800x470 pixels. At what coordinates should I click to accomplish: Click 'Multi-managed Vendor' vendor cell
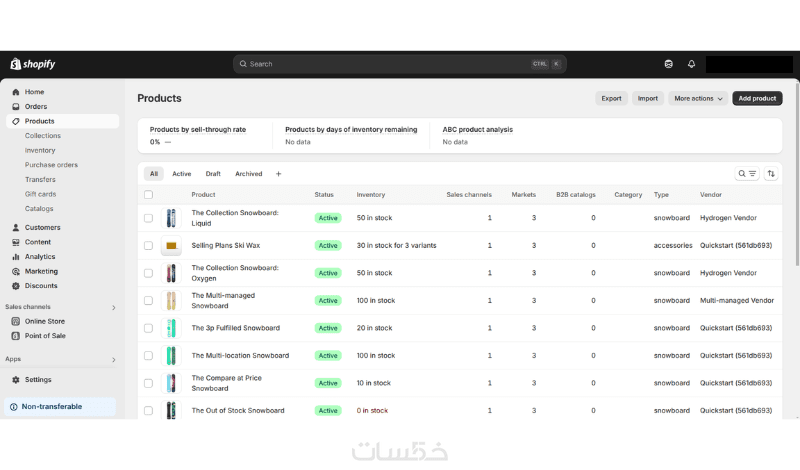[737, 301]
